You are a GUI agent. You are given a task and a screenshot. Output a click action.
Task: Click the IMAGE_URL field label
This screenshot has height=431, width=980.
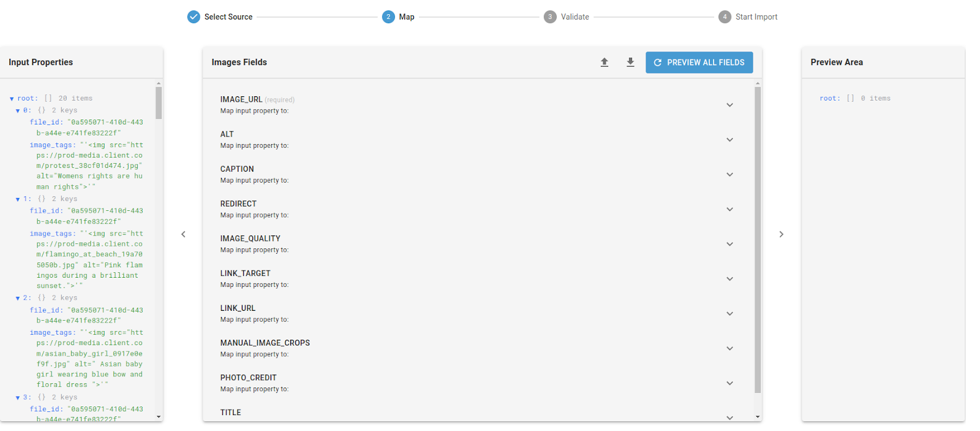241,99
